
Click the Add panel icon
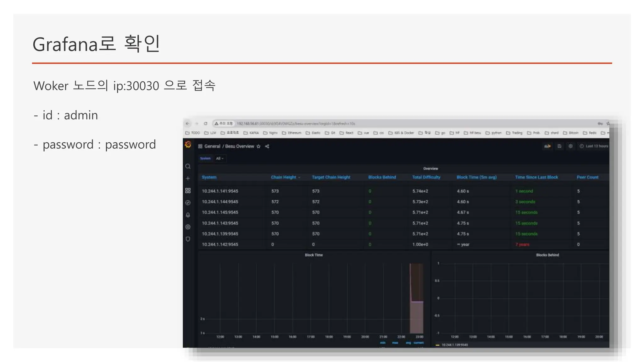point(547,146)
